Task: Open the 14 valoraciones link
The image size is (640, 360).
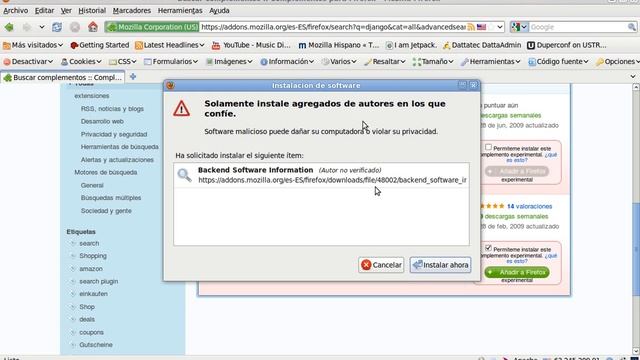Action: point(529,207)
